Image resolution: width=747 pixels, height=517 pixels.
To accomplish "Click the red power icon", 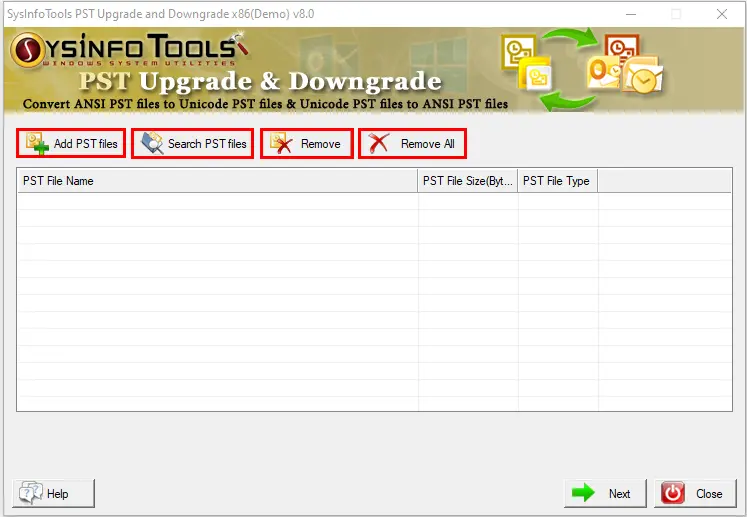I will coord(673,493).
